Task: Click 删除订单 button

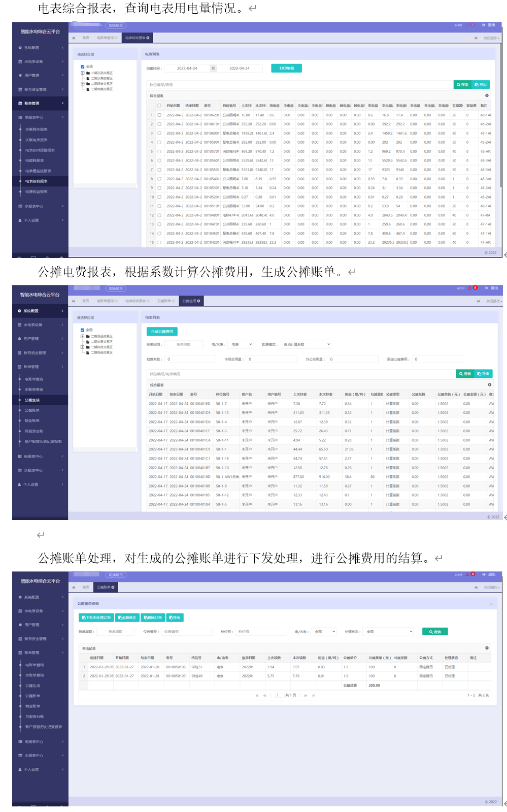Action: click(153, 618)
